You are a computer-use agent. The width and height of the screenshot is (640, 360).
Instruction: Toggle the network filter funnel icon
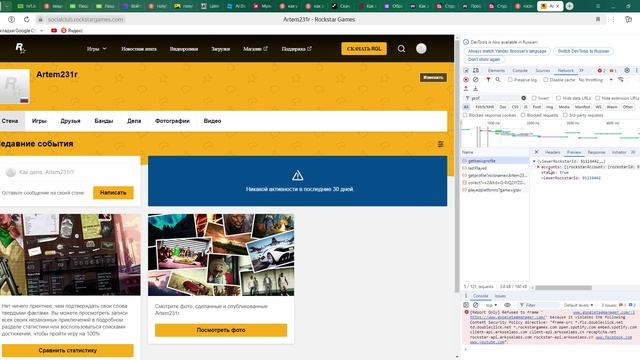tap(488, 80)
